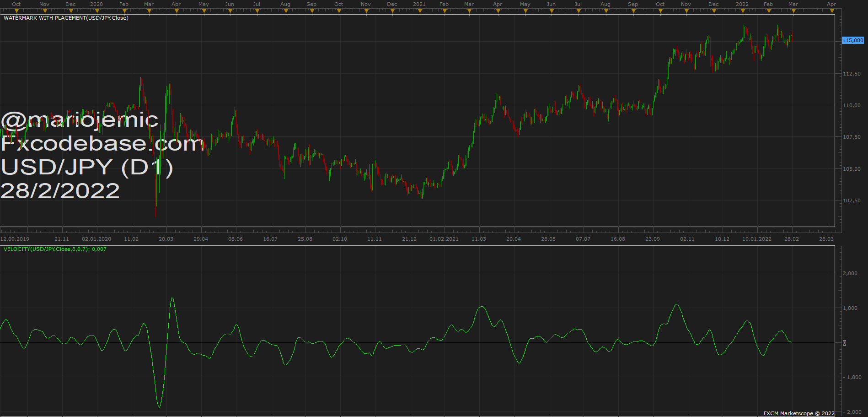Screen dimensions: 868x417
Task: Click the 28.05 date on time axis
Action: [x=548, y=239]
